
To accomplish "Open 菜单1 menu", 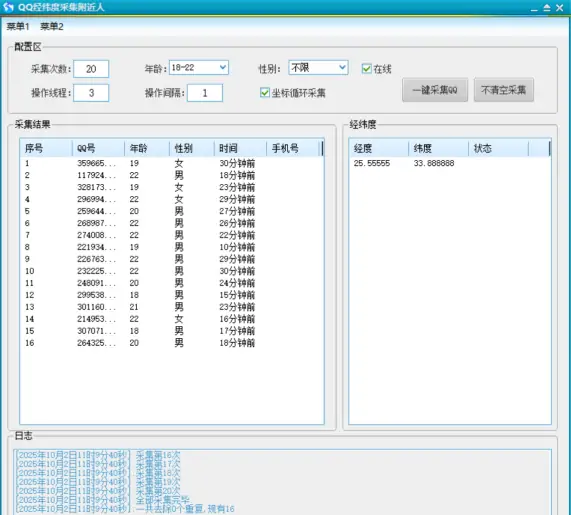I will click(18, 27).
